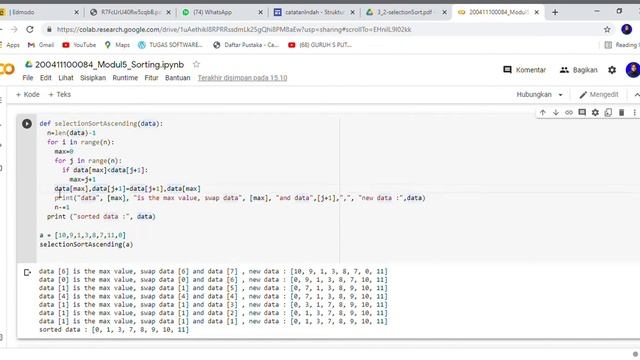Copy link to cell with the link icon
Screen dimensions: 640x360
[x=569, y=113]
